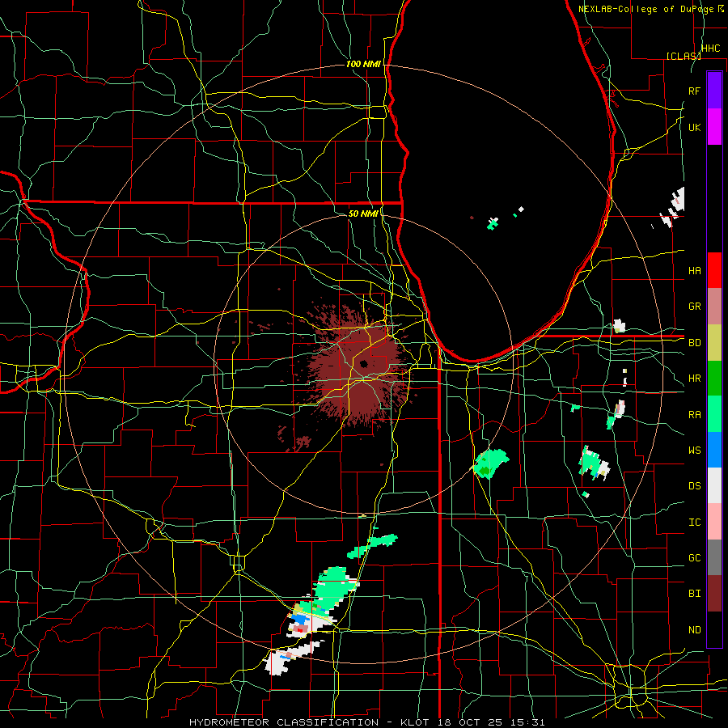Screen dimensions: 728x728
Task: Click the brown BI legend swatch
Action: [x=714, y=594]
